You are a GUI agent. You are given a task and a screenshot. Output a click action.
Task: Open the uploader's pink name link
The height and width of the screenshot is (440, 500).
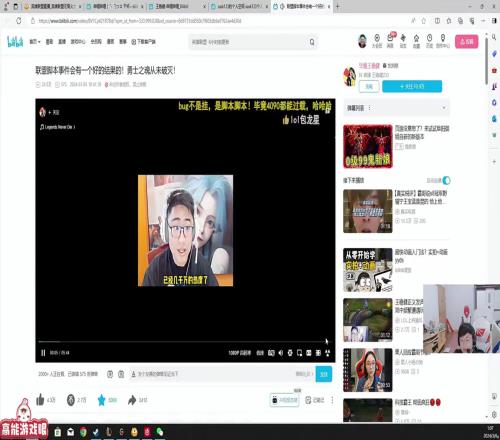coord(369,66)
